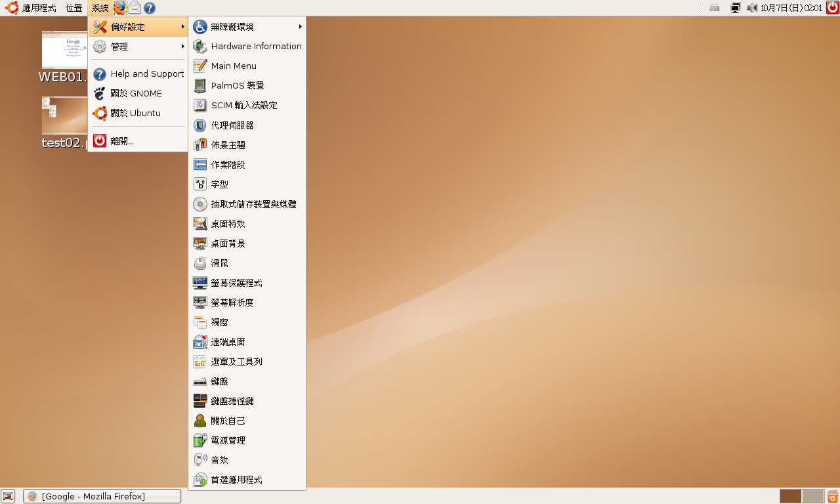Click the Show Desktop icon in bottom panel
Viewport: 840px width, 504px height.
point(8,496)
